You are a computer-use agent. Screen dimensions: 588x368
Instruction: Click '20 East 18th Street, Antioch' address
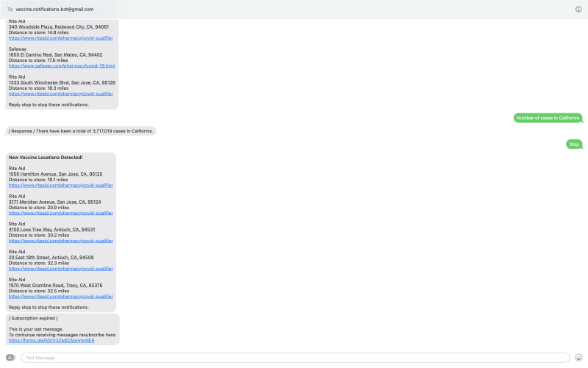(x=51, y=258)
